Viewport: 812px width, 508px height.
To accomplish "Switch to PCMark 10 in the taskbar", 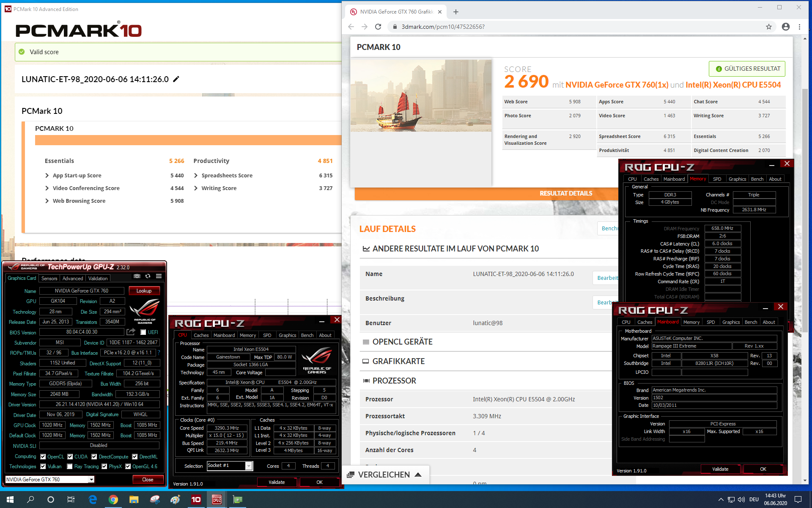I will click(x=196, y=500).
